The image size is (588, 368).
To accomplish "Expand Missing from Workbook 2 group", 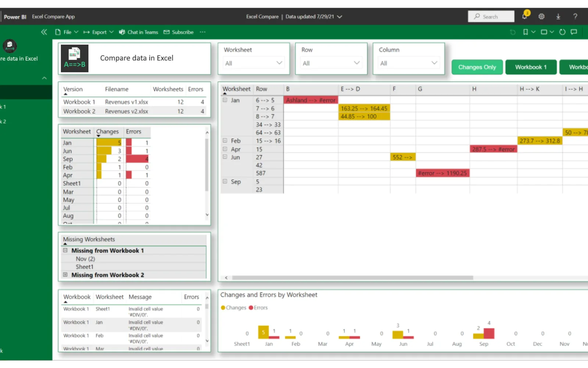I will [65, 275].
